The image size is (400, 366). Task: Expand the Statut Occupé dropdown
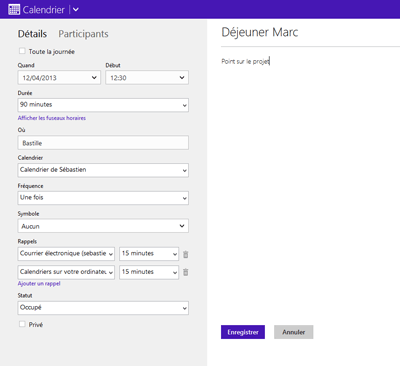103,308
